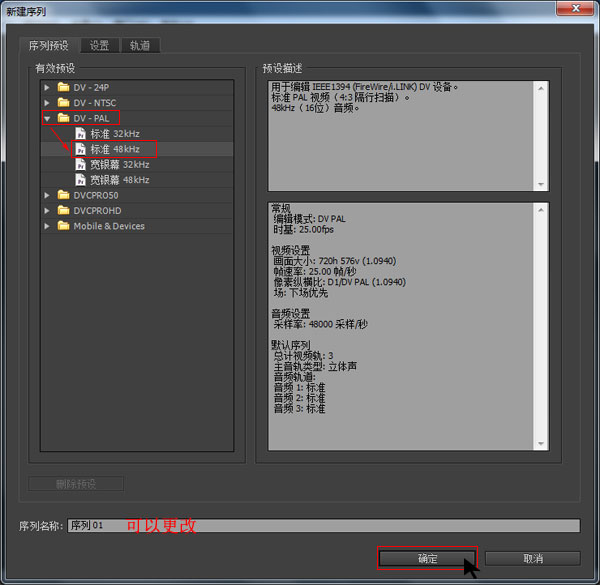Expand the Mobile & Devices preset folder

tap(47, 226)
